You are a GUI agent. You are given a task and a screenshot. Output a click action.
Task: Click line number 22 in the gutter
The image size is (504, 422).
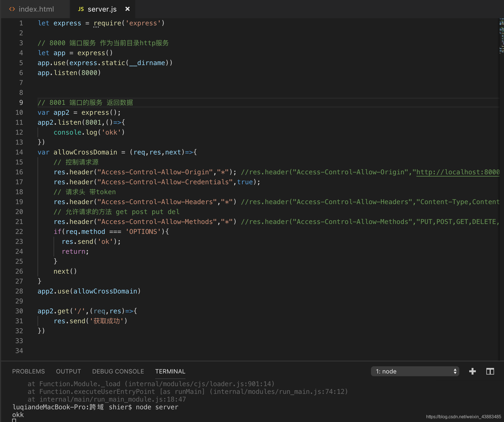coord(19,232)
